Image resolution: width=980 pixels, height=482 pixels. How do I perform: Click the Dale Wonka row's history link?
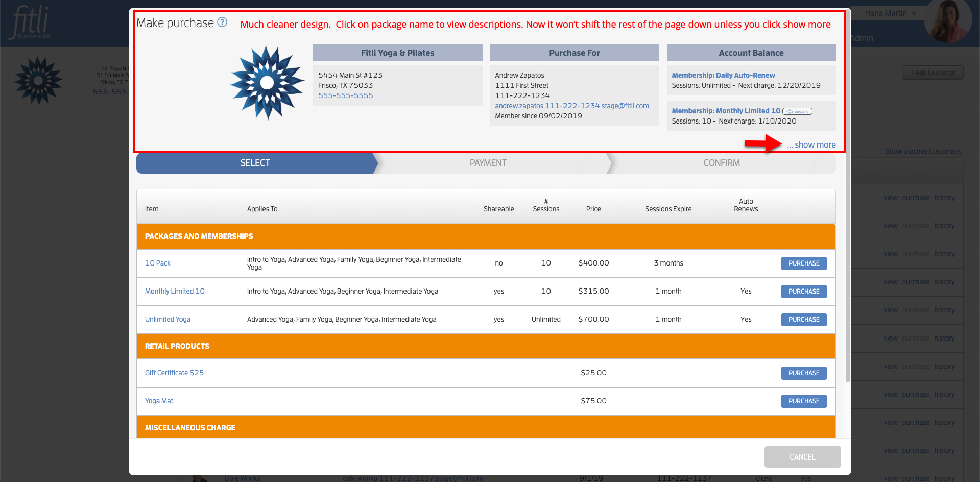(x=944, y=478)
